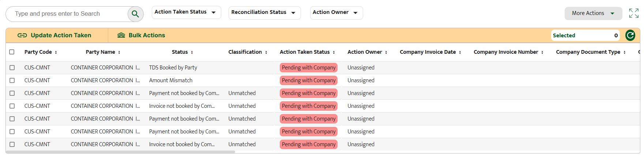Sort the Classification column
644x159 pixels.
pyautogui.click(x=266, y=52)
